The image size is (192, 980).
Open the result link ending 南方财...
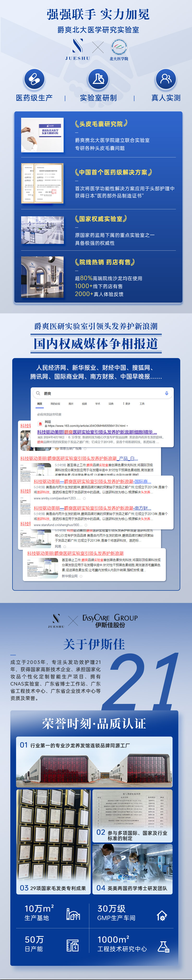[x=92, y=508]
